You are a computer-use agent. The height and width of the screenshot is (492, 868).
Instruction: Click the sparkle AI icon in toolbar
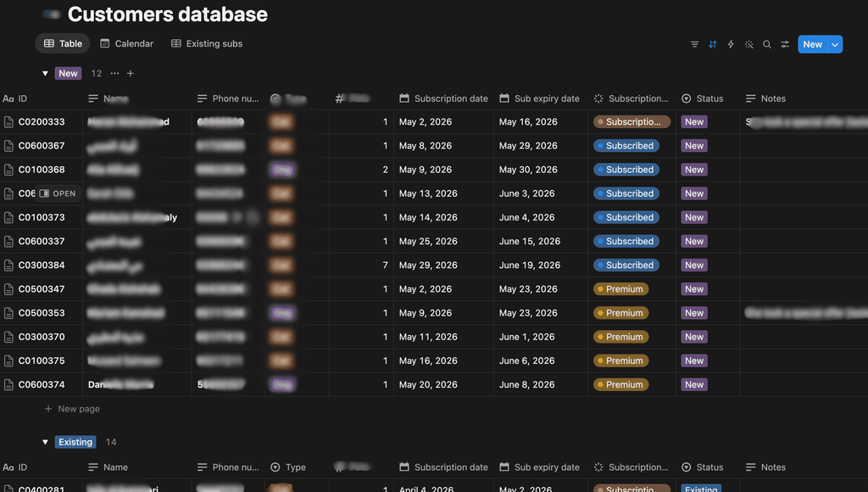tap(749, 44)
